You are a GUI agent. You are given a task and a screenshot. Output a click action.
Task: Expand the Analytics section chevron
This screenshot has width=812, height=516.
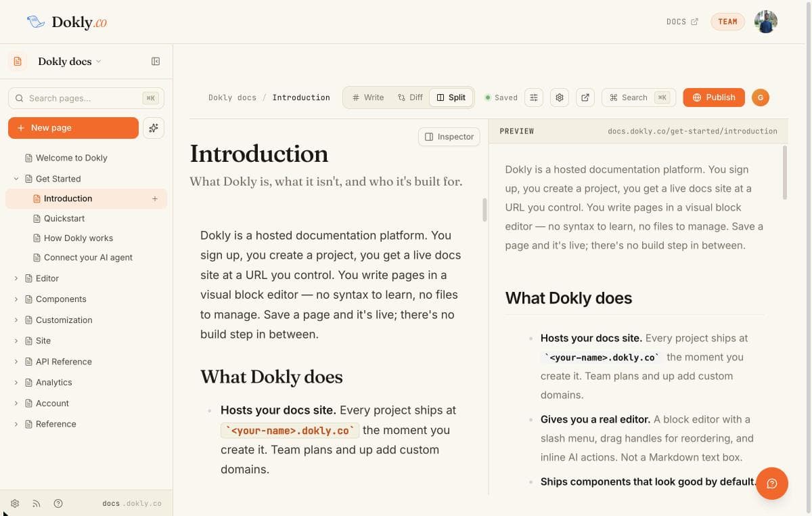tap(16, 383)
